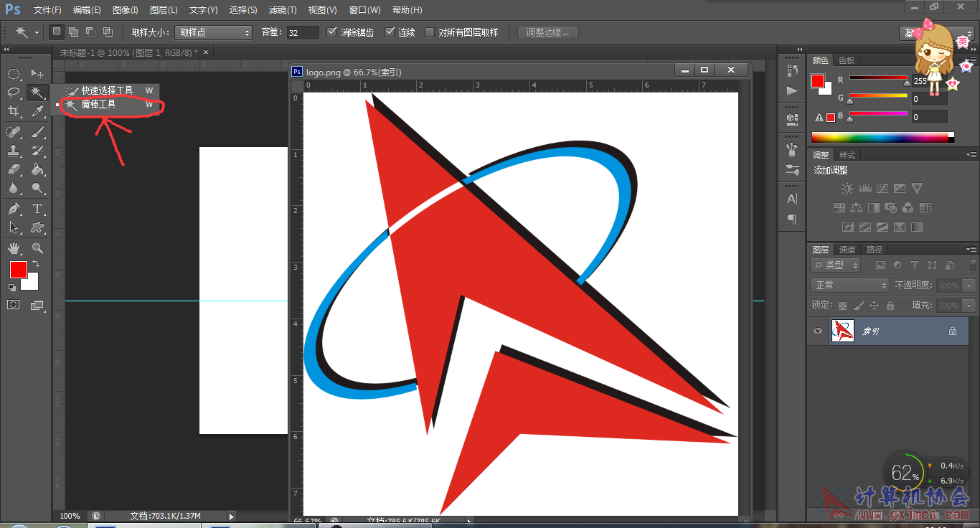Open the layer filter type dropdown

point(836,265)
